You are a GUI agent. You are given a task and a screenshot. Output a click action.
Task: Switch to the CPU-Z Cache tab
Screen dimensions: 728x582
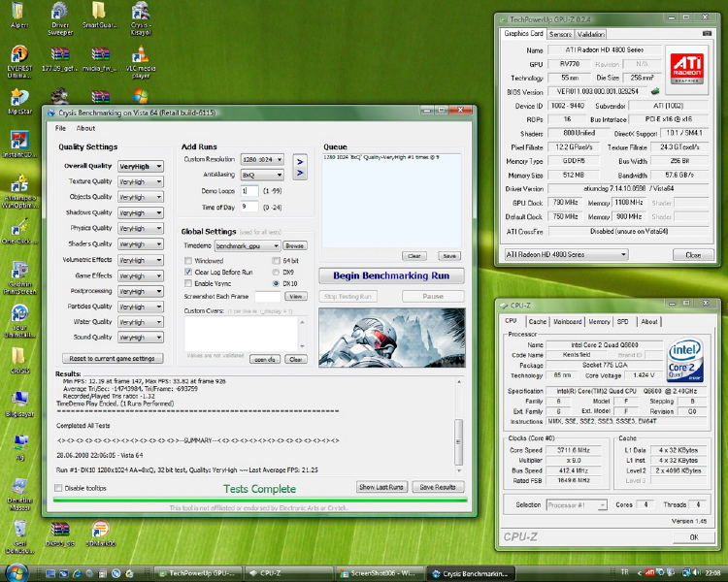click(x=537, y=322)
